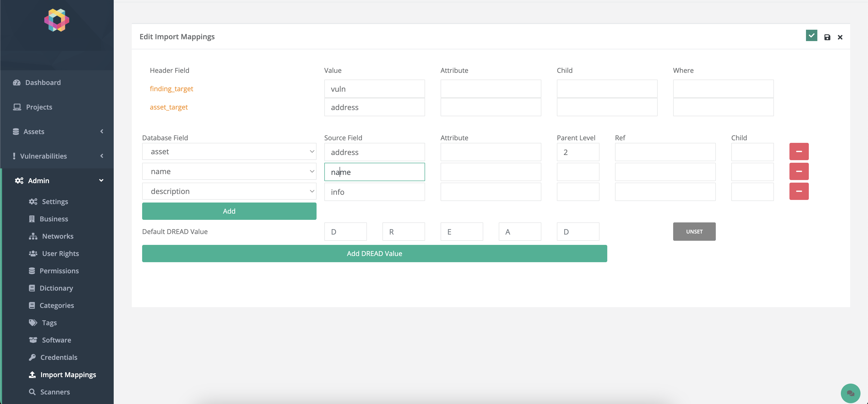The height and width of the screenshot is (404, 868).
Task: Click the name source field
Action: (x=374, y=172)
